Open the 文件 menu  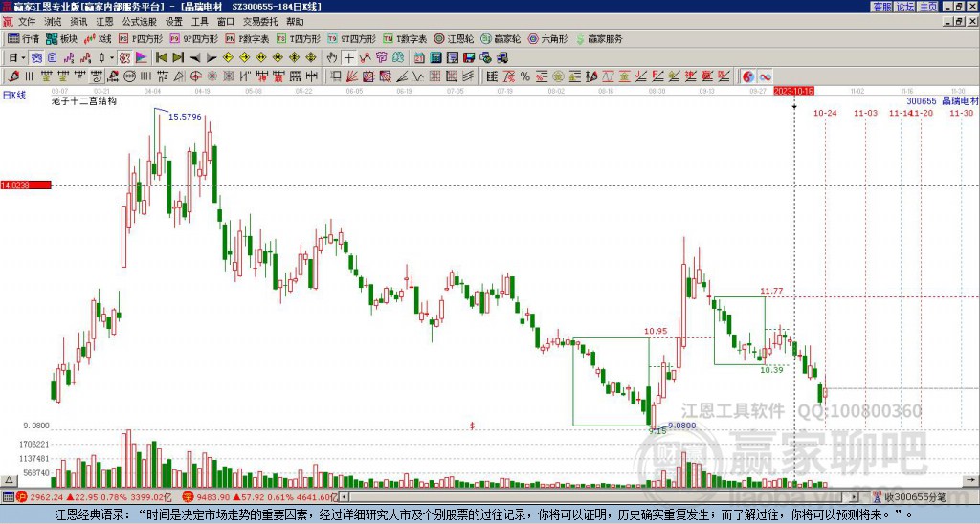27,22
